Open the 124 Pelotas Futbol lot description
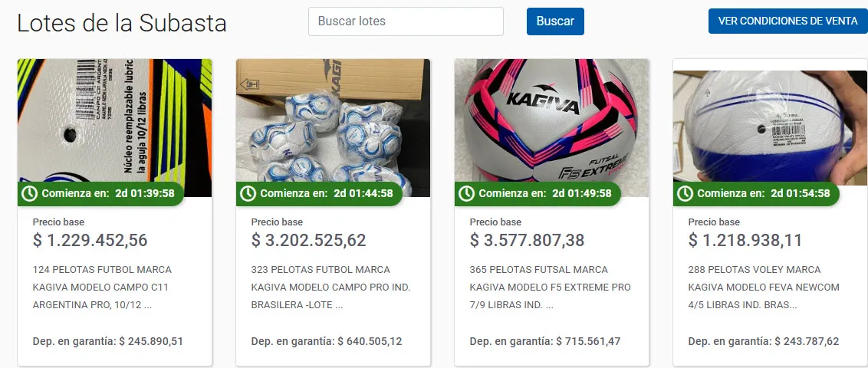The height and width of the screenshot is (368, 868). (x=103, y=287)
